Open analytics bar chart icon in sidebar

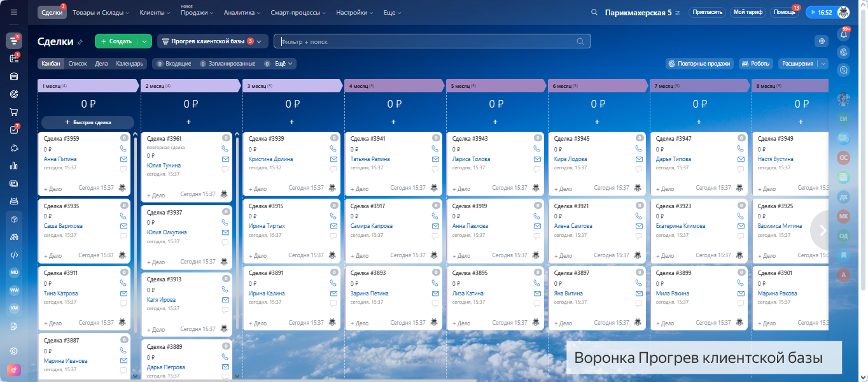click(x=14, y=166)
